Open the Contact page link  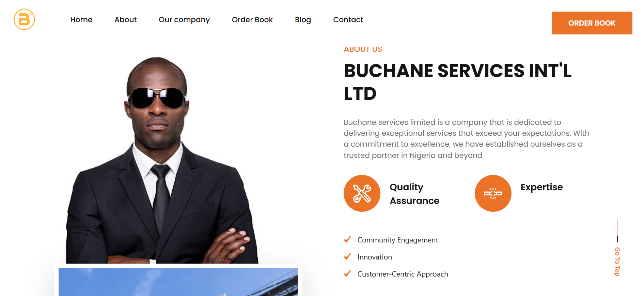tap(348, 20)
